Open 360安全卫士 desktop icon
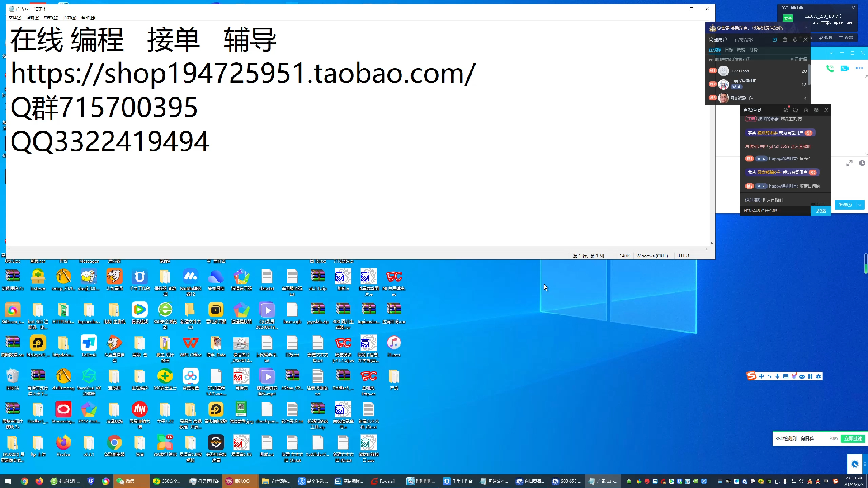Screen dimensions: 868x488 [x=165, y=379]
